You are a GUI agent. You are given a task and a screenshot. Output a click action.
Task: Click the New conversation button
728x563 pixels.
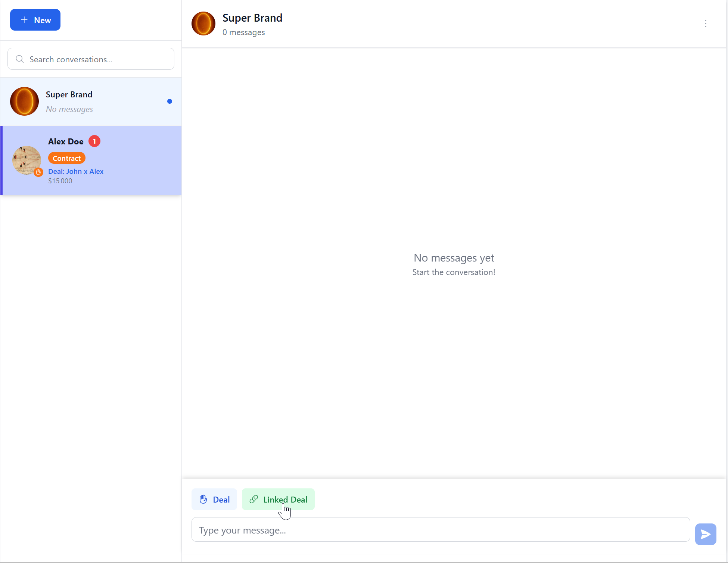35,20
